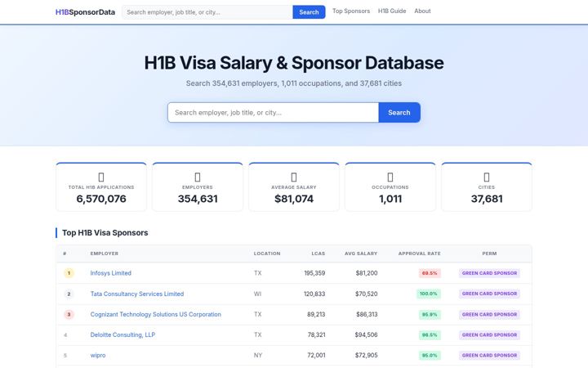Select the 6,570,076 total applications value
Image resolution: width=588 pixels, height=368 pixels.
[x=101, y=199]
